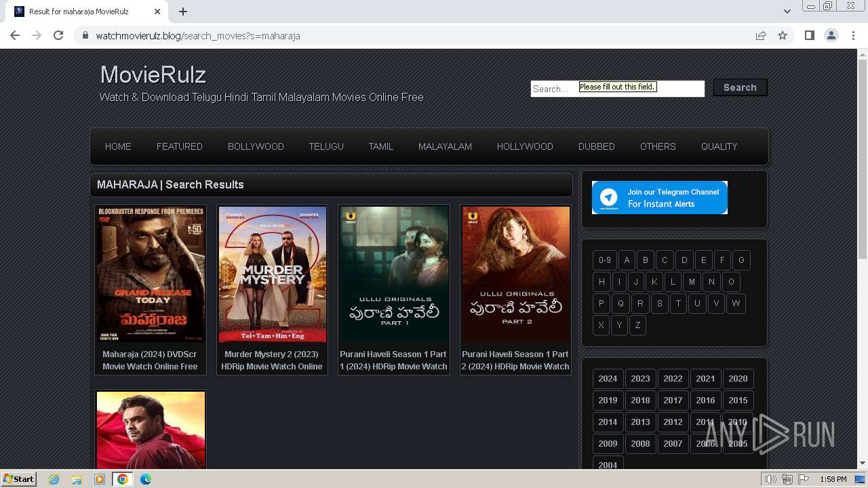Image resolution: width=868 pixels, height=488 pixels.
Task: Open the HOME menu item
Action: 118,146
